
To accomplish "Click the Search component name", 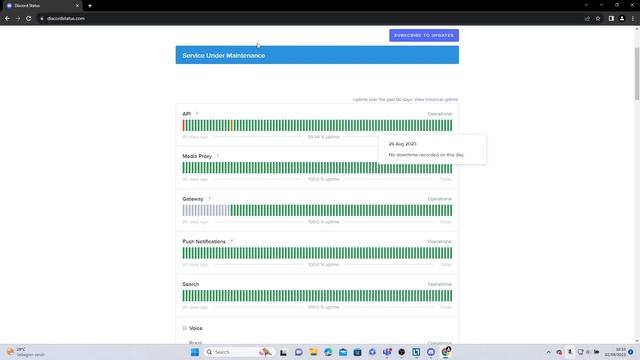I will (191, 284).
